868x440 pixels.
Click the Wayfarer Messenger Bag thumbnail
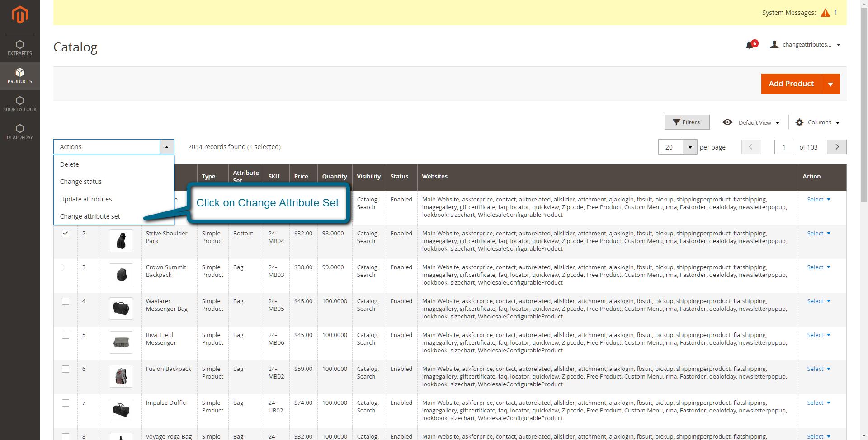click(x=121, y=309)
